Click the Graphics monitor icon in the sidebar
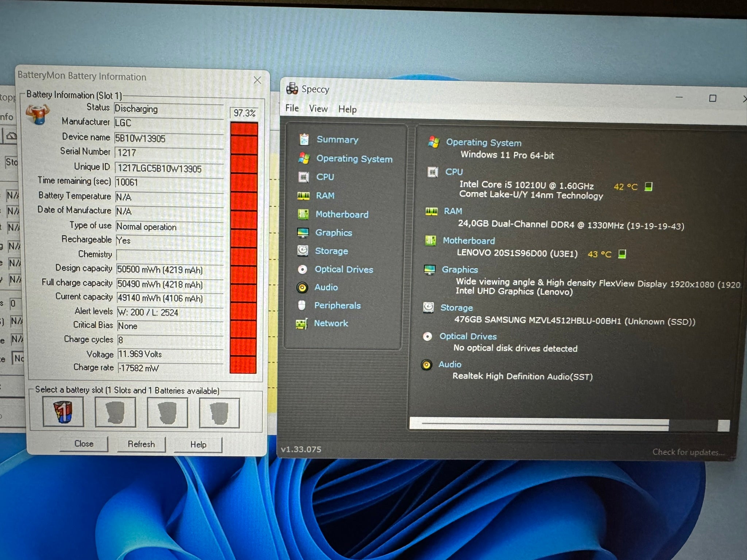Screen dimensions: 747x560 pos(303,233)
